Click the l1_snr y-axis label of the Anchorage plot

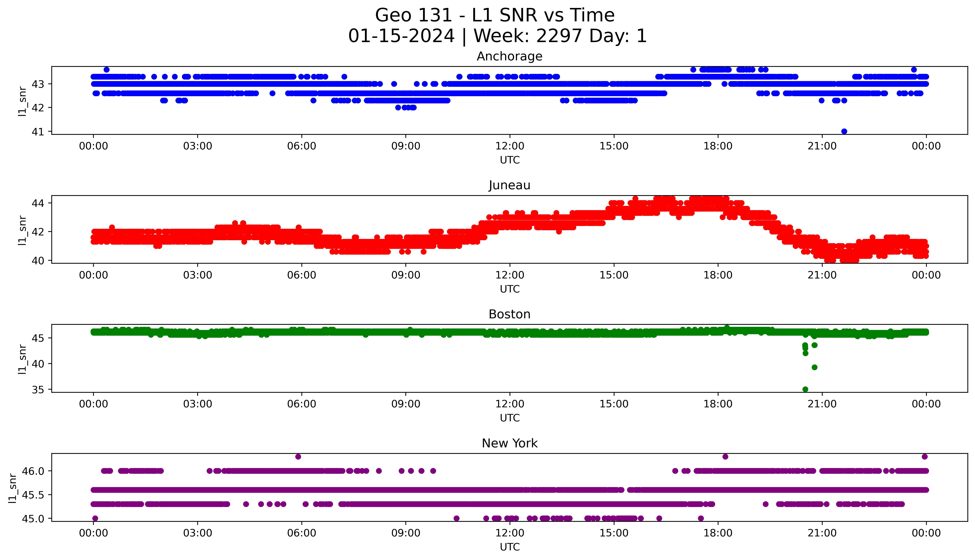pyautogui.click(x=22, y=101)
